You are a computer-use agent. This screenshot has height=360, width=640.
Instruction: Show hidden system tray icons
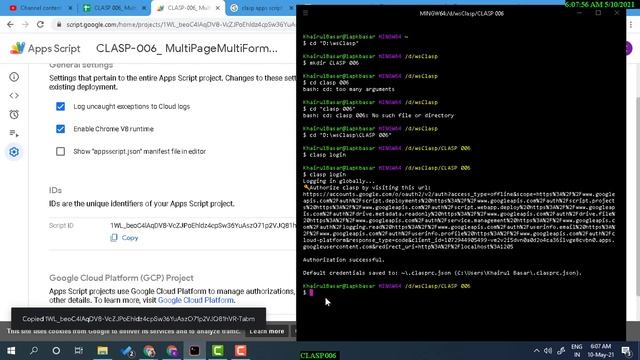pos(536,351)
